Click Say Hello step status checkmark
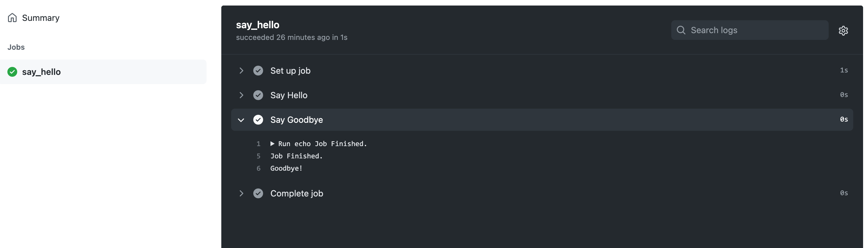Image resolution: width=868 pixels, height=248 pixels. click(x=258, y=95)
